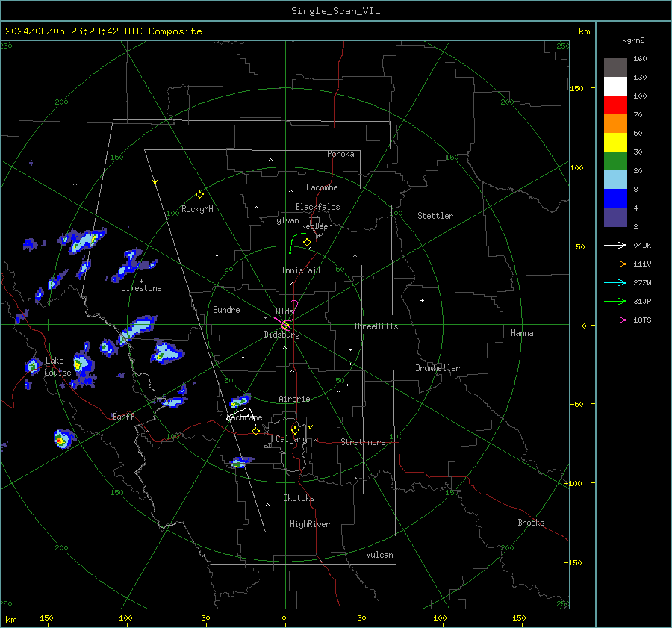Click the RockyMH label
This screenshot has width=672, height=628.
[197, 209]
